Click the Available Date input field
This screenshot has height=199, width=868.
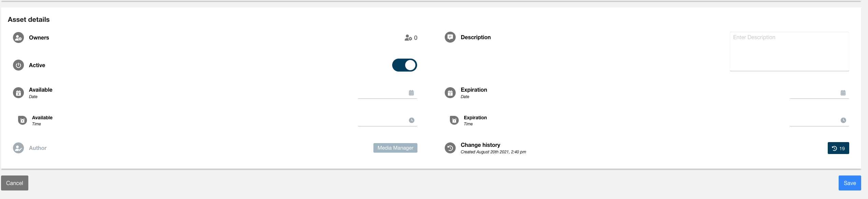point(382,93)
